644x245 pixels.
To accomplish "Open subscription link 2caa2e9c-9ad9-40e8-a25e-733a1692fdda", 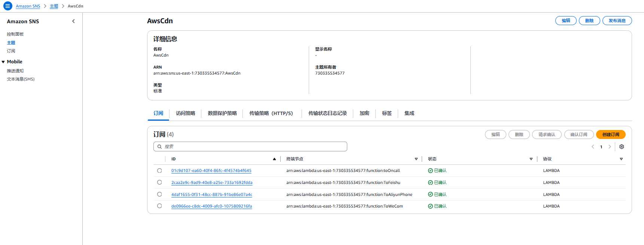I will (212, 182).
